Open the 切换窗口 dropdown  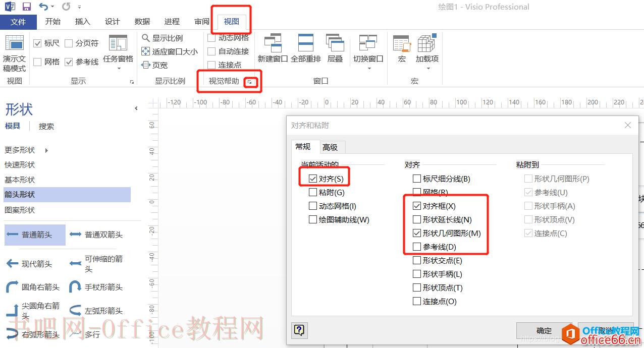point(368,53)
